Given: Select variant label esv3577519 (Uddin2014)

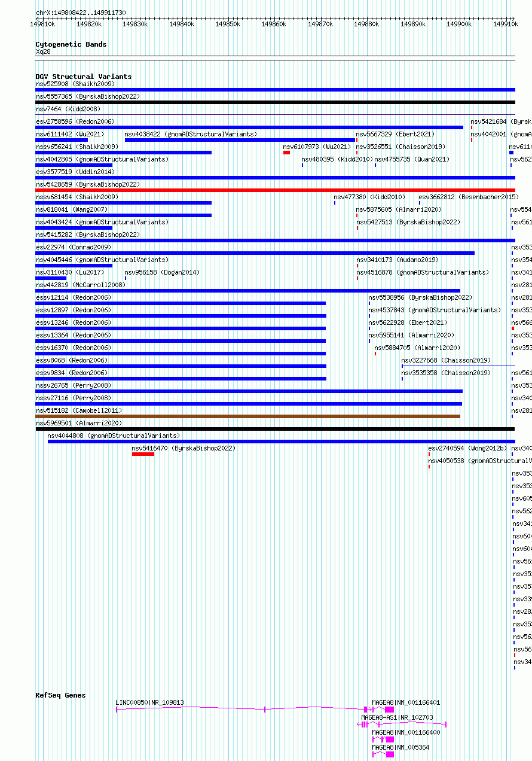Looking at the screenshot, I should (75, 172).
